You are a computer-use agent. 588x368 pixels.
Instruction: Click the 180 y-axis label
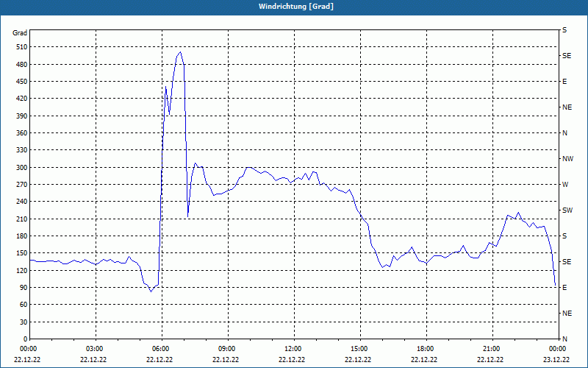(23, 236)
